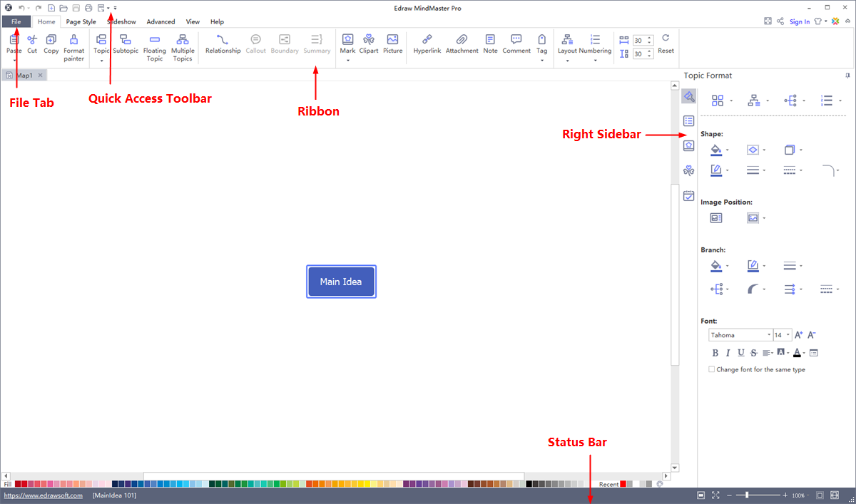Screen dimensions: 856x504
Task: Click the Sign In link
Action: point(799,21)
